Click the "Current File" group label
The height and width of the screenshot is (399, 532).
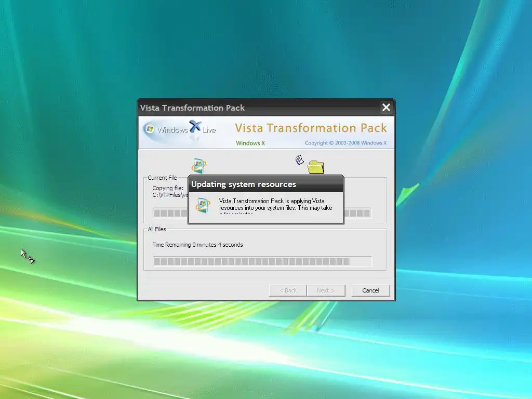(x=162, y=178)
